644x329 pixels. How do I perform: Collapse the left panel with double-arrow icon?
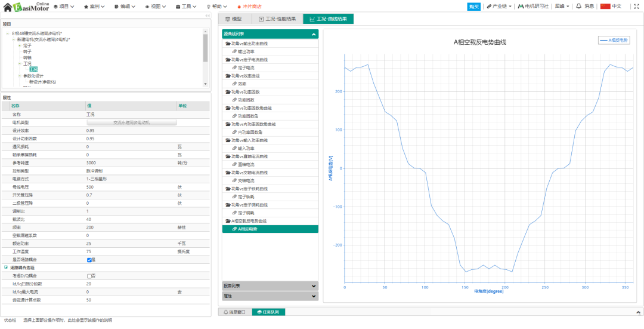pyautogui.click(x=208, y=16)
